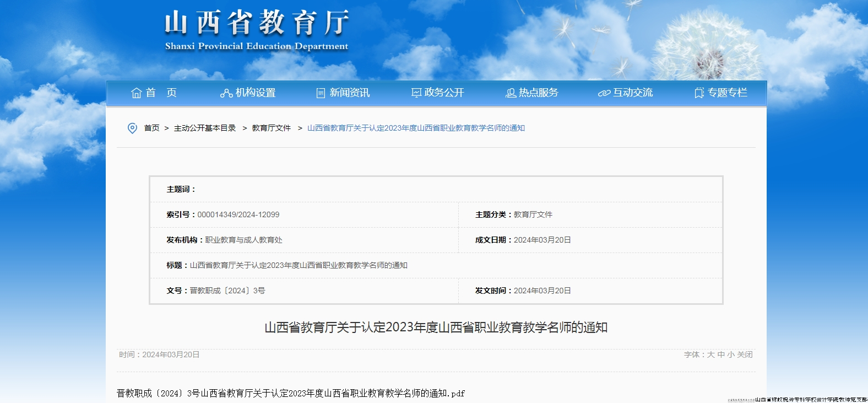The height and width of the screenshot is (403, 868).
Task: Set font size to 中
Action: (x=721, y=354)
